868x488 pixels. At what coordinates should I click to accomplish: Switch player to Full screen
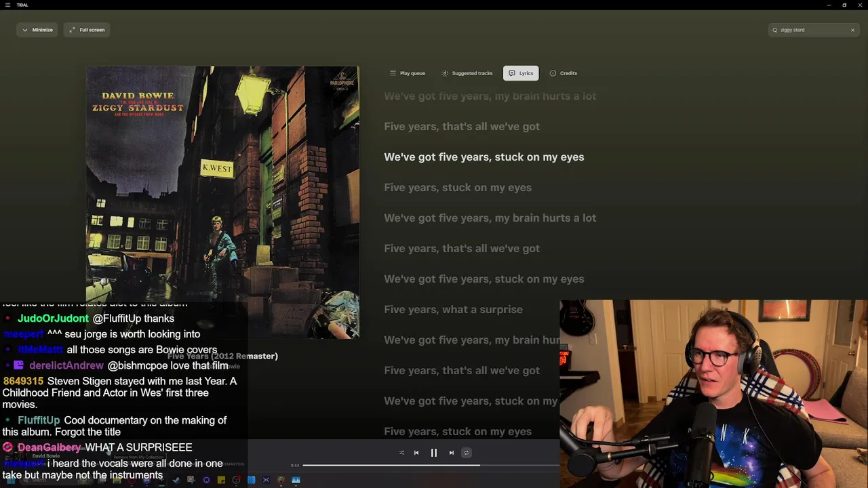(87, 30)
